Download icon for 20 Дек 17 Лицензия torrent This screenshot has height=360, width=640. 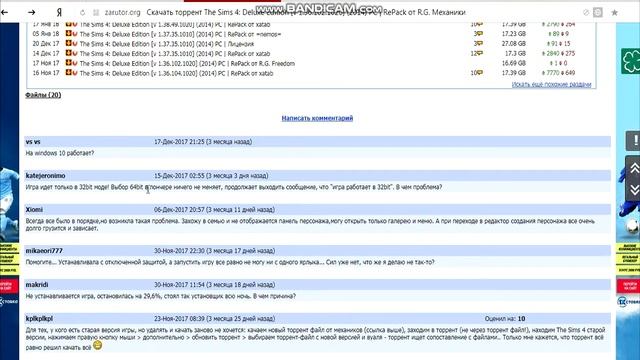coord(69,43)
